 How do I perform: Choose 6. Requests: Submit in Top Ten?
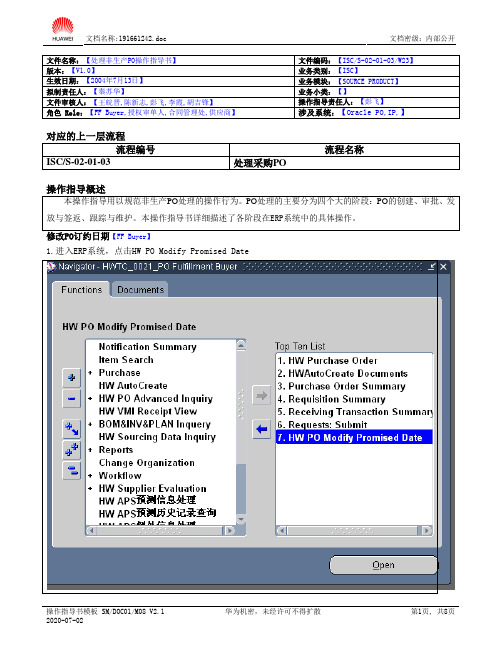click(322, 425)
